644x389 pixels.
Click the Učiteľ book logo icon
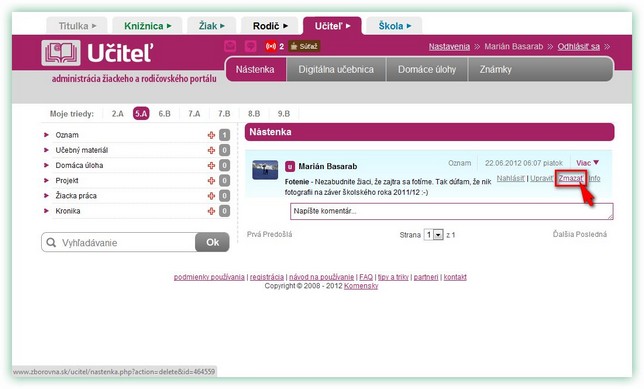(60, 53)
